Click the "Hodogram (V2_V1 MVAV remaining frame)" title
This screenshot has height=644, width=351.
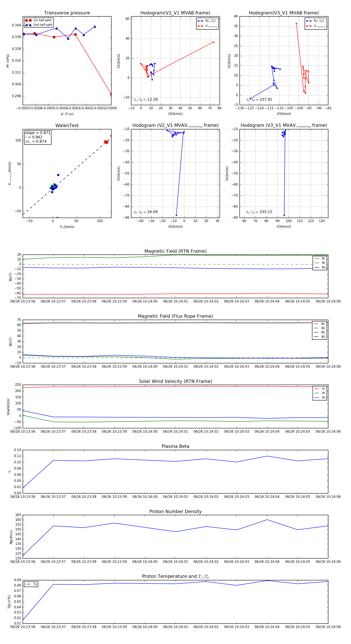tap(175, 125)
